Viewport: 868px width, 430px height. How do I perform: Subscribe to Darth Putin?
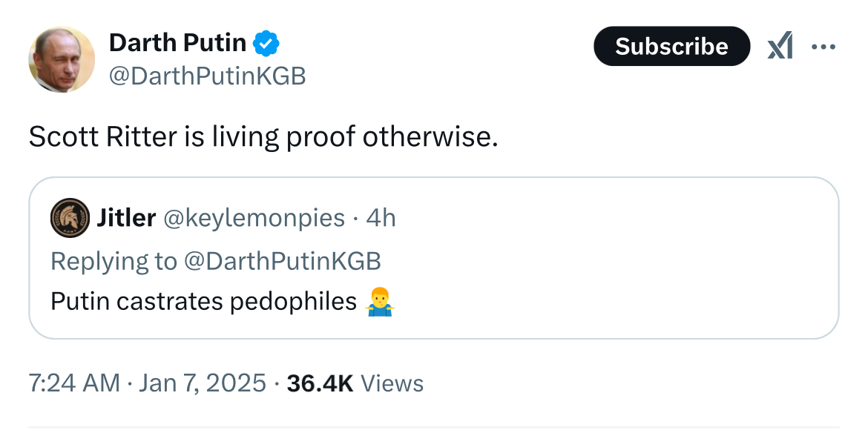click(671, 46)
